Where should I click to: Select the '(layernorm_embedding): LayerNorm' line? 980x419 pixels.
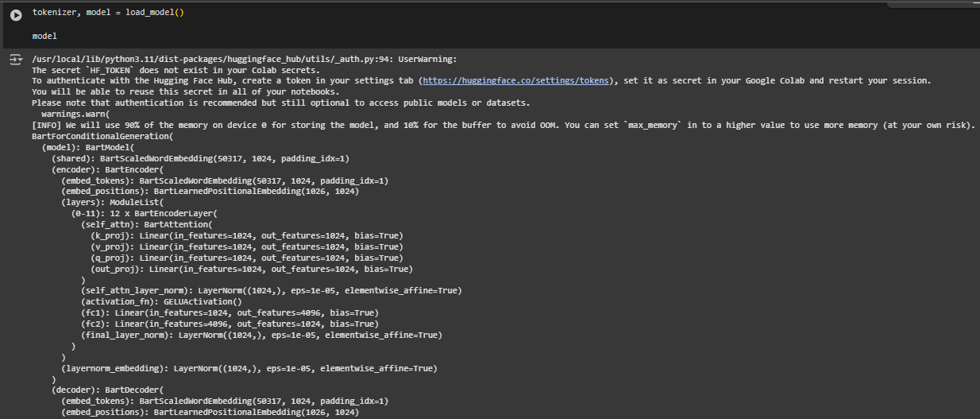249,368
